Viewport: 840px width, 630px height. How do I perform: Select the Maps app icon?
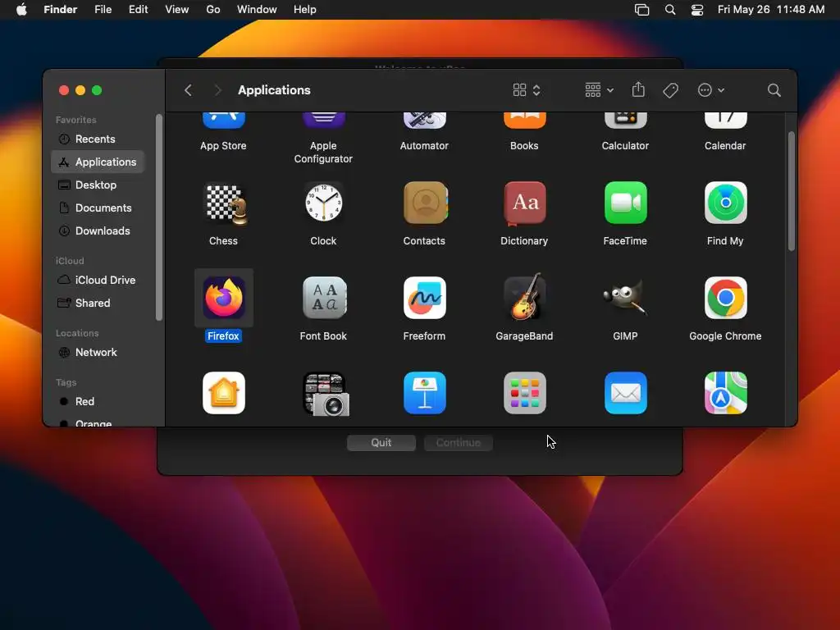(725, 393)
